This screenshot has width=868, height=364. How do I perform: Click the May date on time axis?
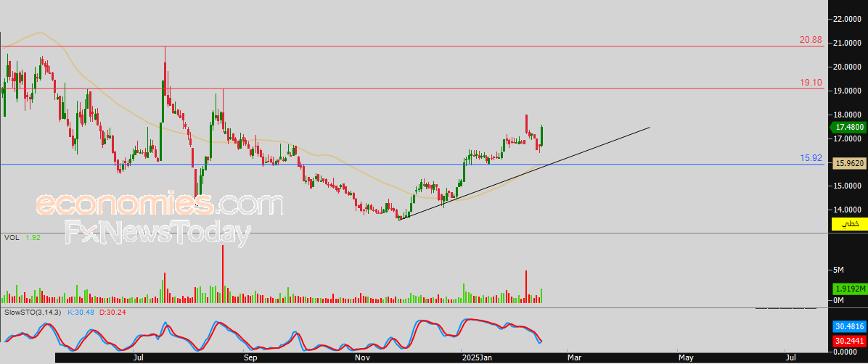(x=686, y=358)
